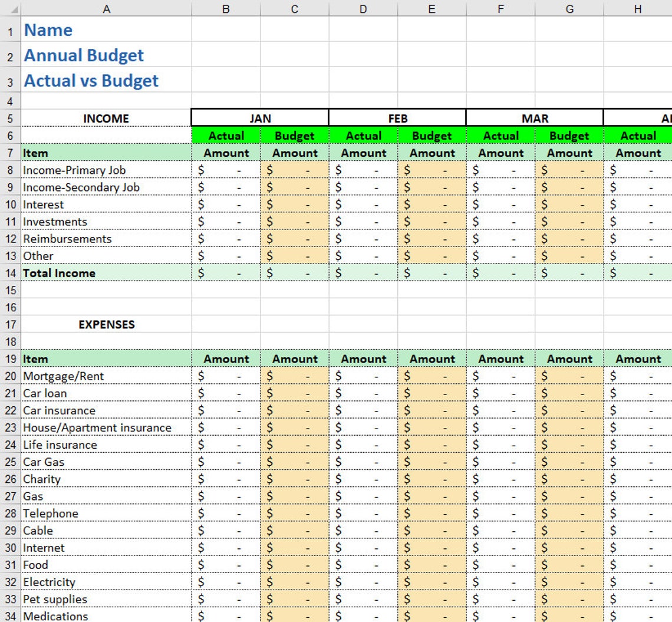Click the 'Annual Budget' cell
The image size is (672, 622).
coord(106,54)
